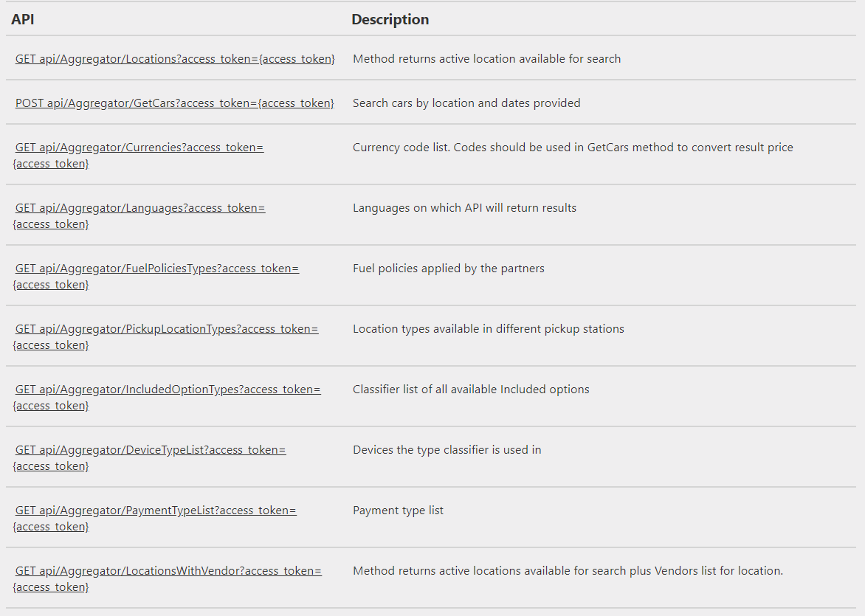Viewport: 865px width, 616px height.
Task: Click the GET api/Aggregator/Currencies link
Action: point(139,148)
